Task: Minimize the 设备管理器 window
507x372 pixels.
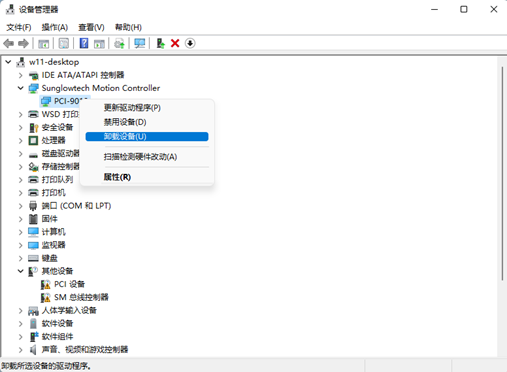Action: [x=434, y=9]
